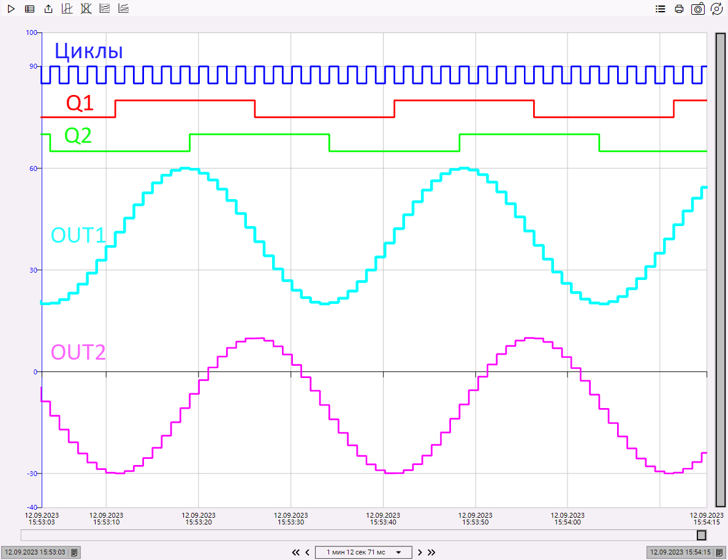Open calendar picker for start time 15:53:03
The image size is (728, 560).
tap(74, 552)
